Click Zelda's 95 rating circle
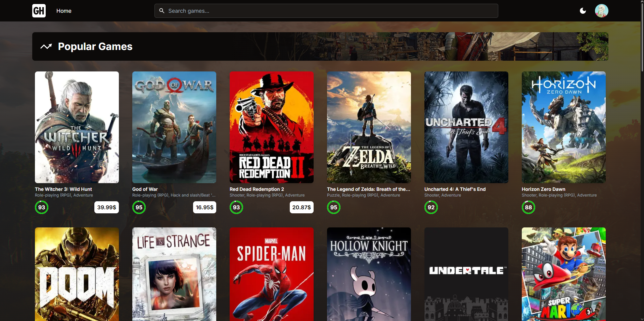 coord(333,207)
